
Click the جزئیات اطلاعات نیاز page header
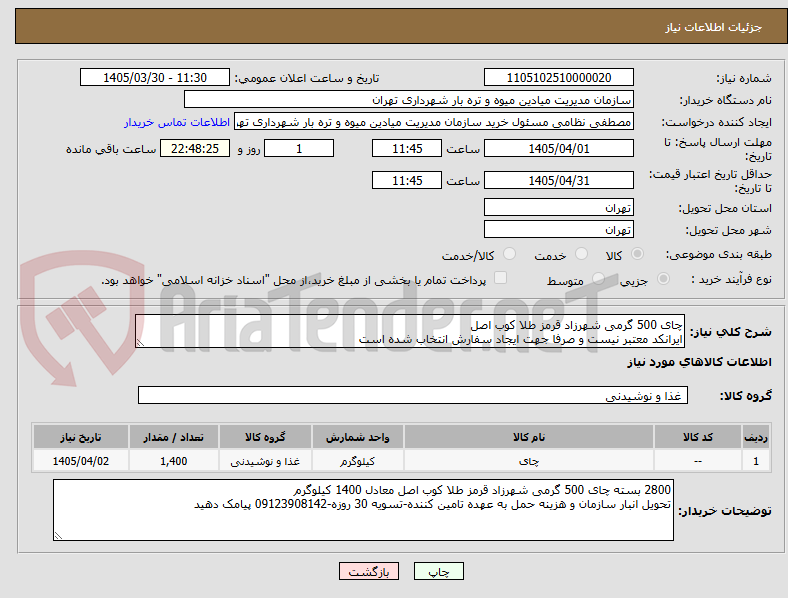coord(714,27)
